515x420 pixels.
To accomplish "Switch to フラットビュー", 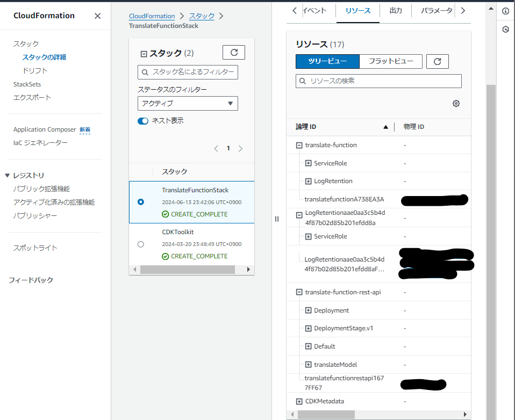I will pyautogui.click(x=391, y=61).
